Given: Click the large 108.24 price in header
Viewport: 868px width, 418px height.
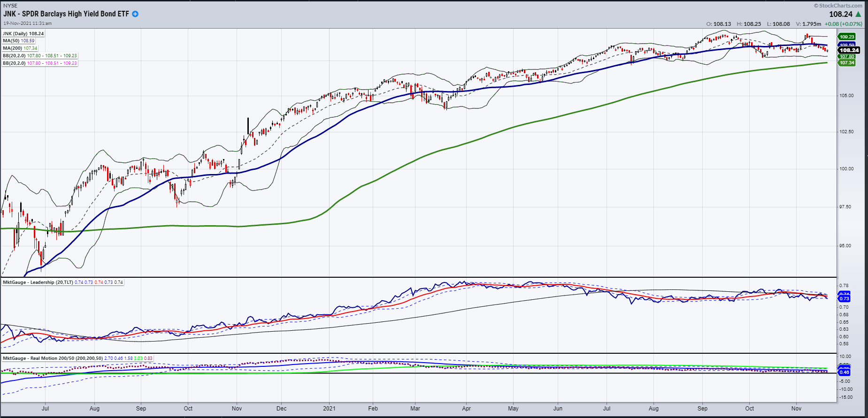Looking at the screenshot, I should click(x=841, y=14).
